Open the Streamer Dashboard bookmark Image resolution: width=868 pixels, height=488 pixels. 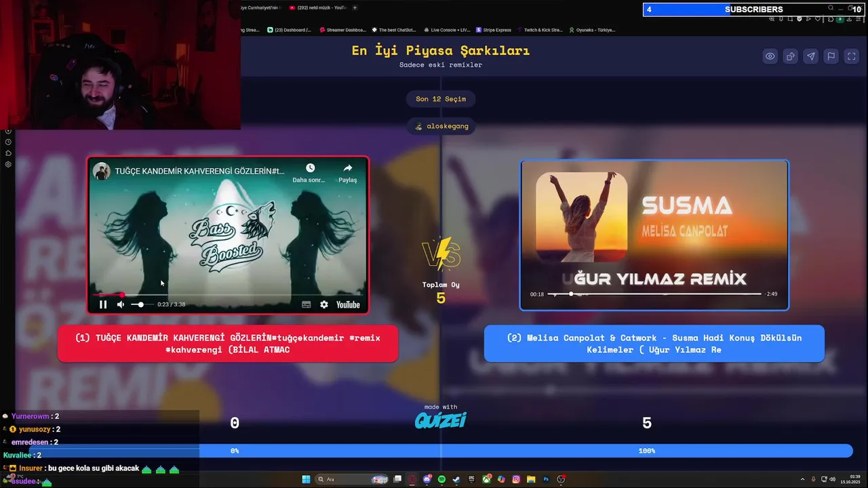(342, 30)
